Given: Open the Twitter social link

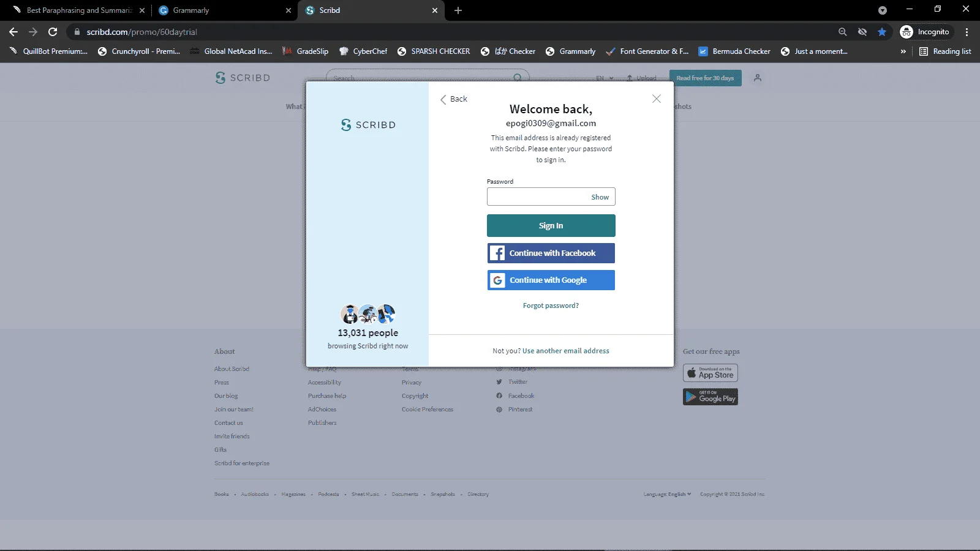Looking at the screenshot, I should (x=512, y=382).
